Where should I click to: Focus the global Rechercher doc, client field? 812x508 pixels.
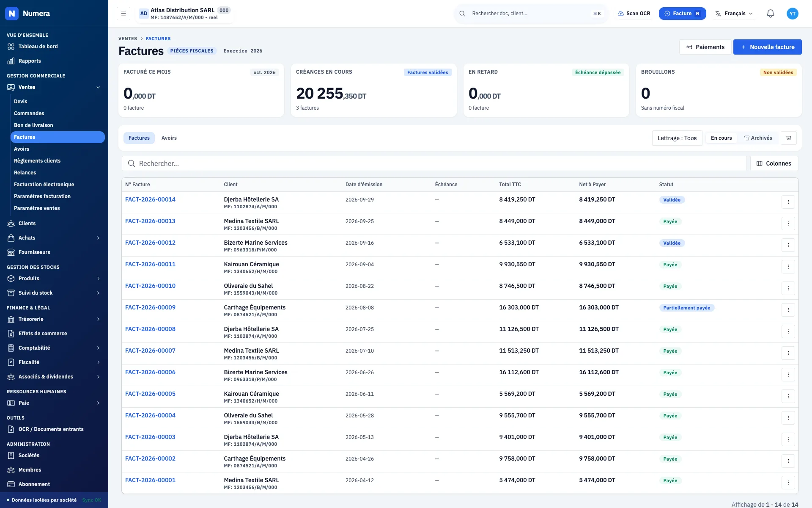pos(531,14)
